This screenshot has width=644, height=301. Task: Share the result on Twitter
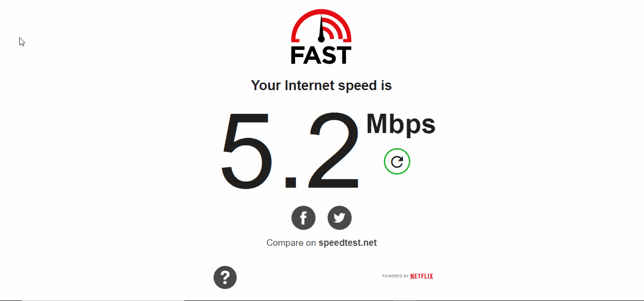point(339,218)
